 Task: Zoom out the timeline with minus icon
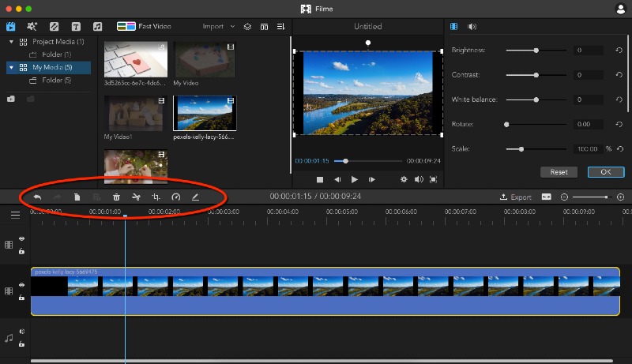tap(564, 197)
